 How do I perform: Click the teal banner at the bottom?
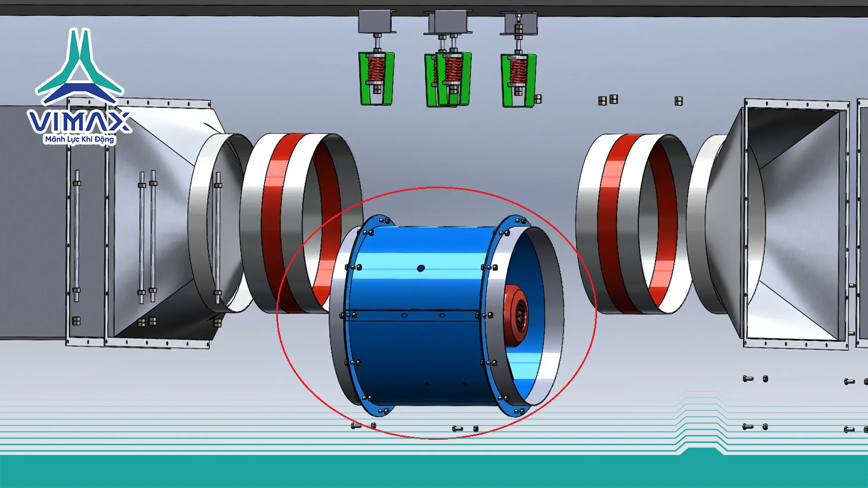434,472
